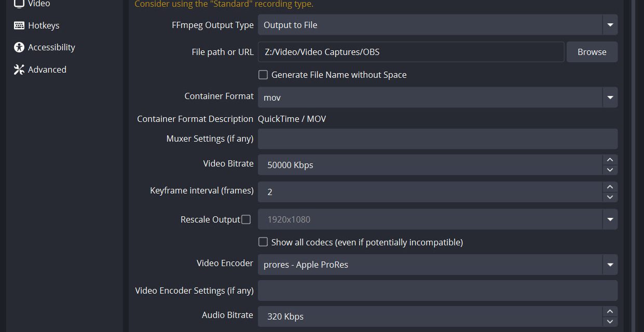
Task: Toggle the Rescale Output checkbox
Action: click(x=246, y=219)
